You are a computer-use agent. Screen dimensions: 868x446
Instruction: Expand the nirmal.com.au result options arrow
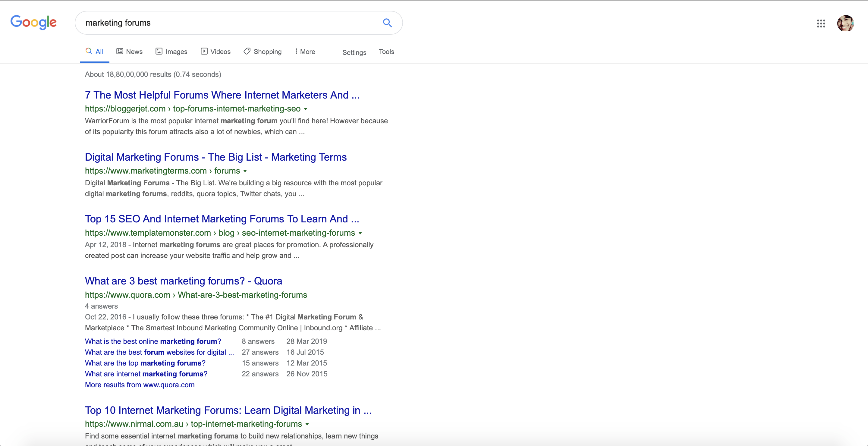307,424
